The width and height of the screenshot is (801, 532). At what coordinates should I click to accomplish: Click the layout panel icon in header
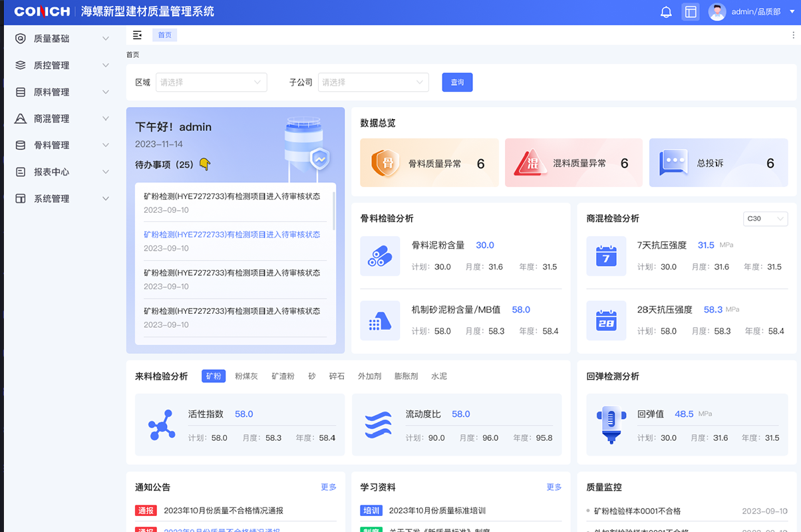click(x=691, y=12)
